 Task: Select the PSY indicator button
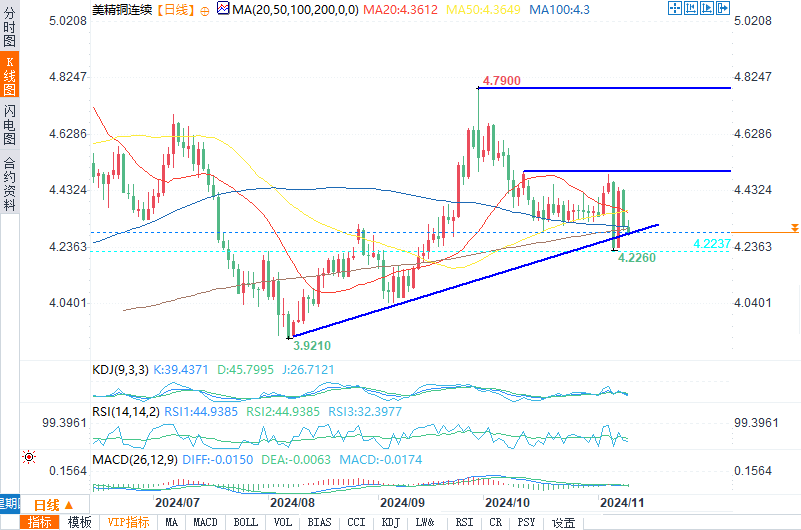coord(526,522)
